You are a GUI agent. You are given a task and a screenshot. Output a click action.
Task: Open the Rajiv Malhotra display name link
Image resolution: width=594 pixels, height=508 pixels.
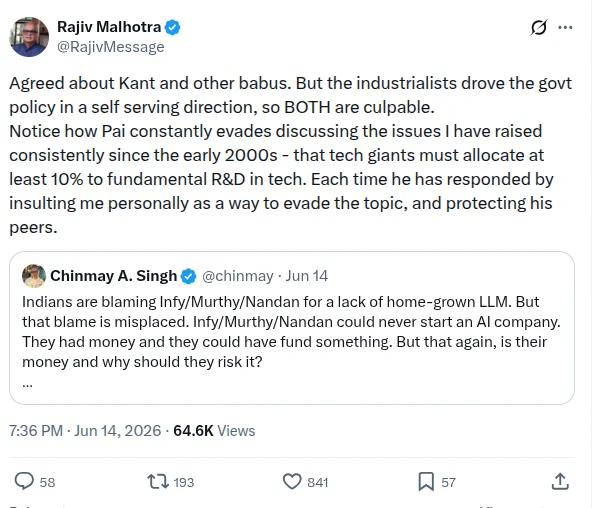click(109, 27)
